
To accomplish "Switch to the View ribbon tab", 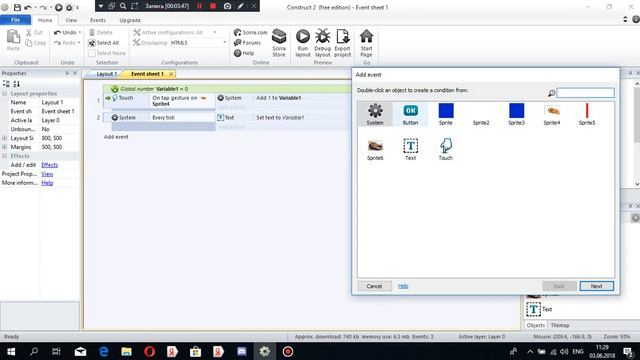I will click(71, 20).
